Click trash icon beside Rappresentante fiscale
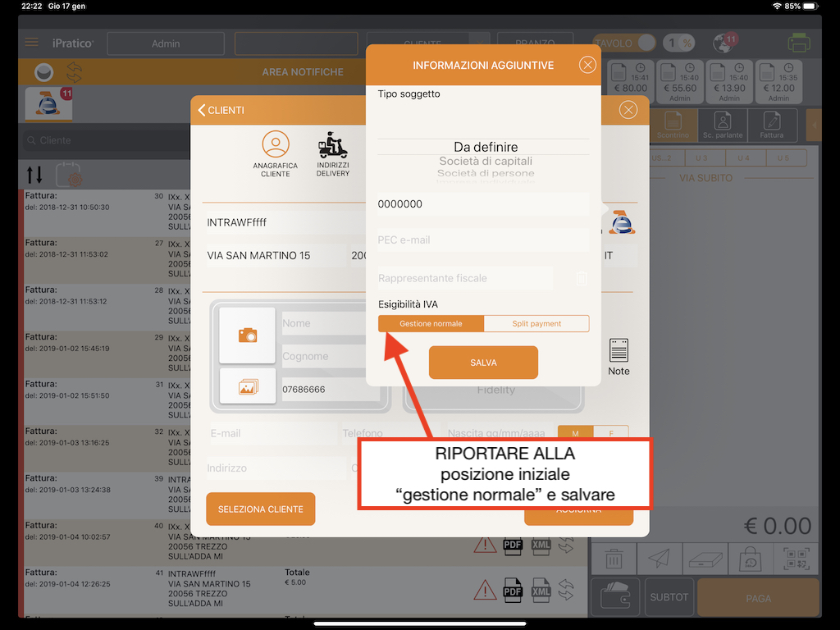This screenshot has width=840, height=630. coord(582,278)
